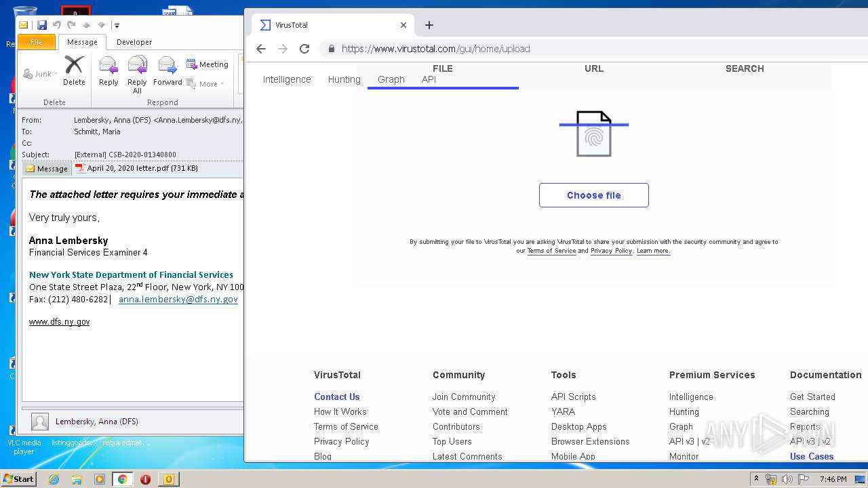
Task: Open Join Community in the footer
Action: [x=464, y=396]
